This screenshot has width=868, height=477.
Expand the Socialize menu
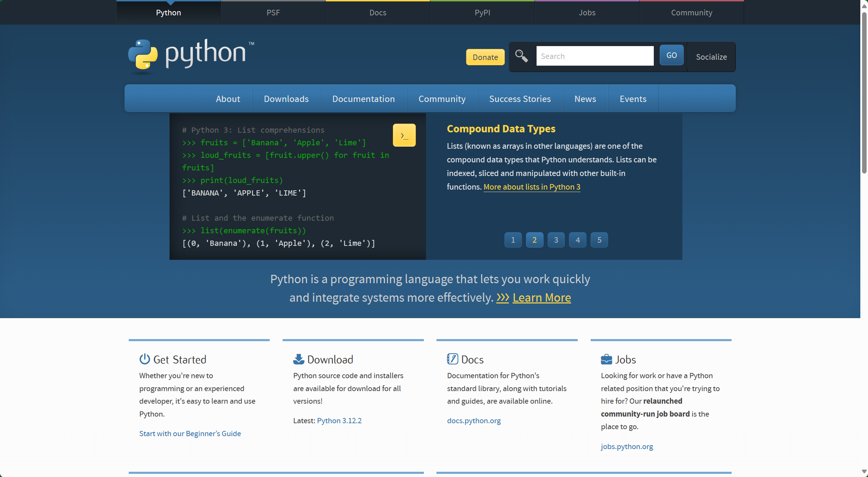(711, 57)
